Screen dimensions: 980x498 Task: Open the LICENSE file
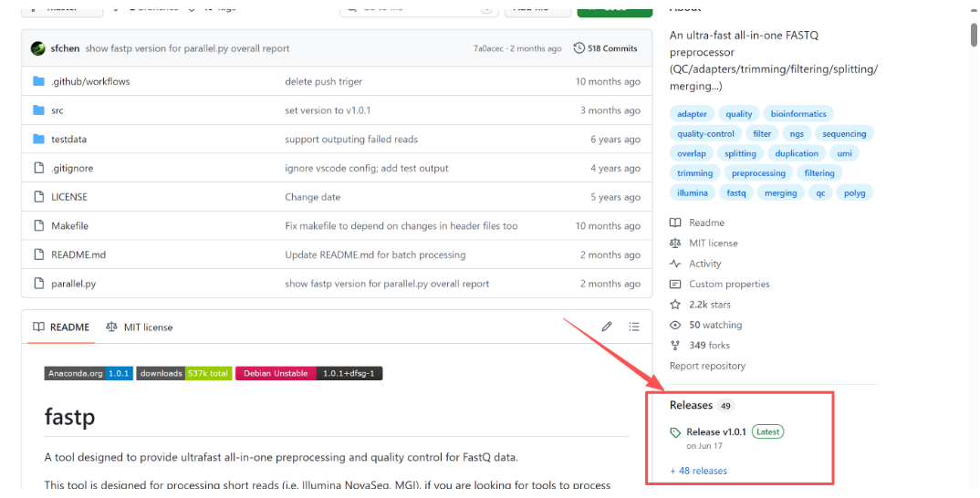[69, 197]
